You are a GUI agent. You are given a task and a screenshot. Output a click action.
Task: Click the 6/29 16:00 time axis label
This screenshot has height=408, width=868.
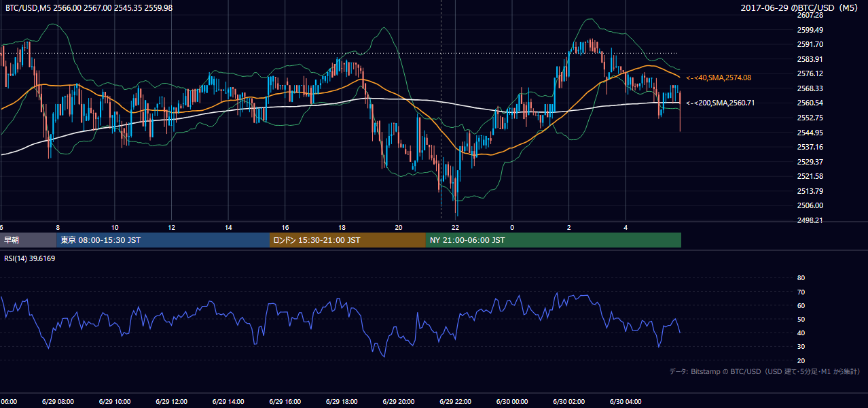click(284, 401)
